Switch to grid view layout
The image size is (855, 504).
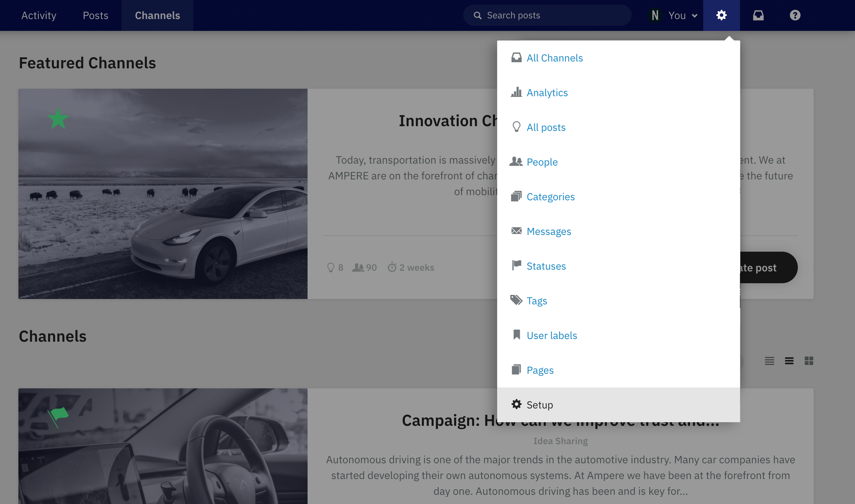809,361
